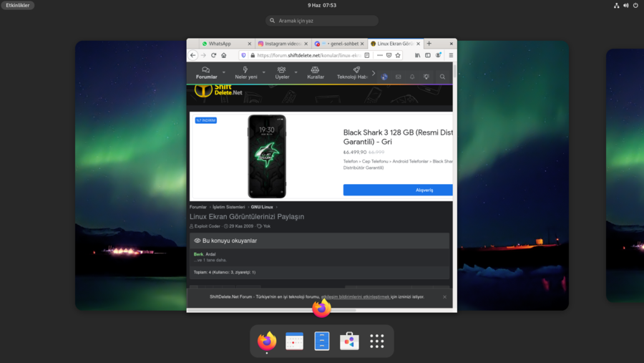
Task: Launch Firefox from the dock
Action: point(267,341)
